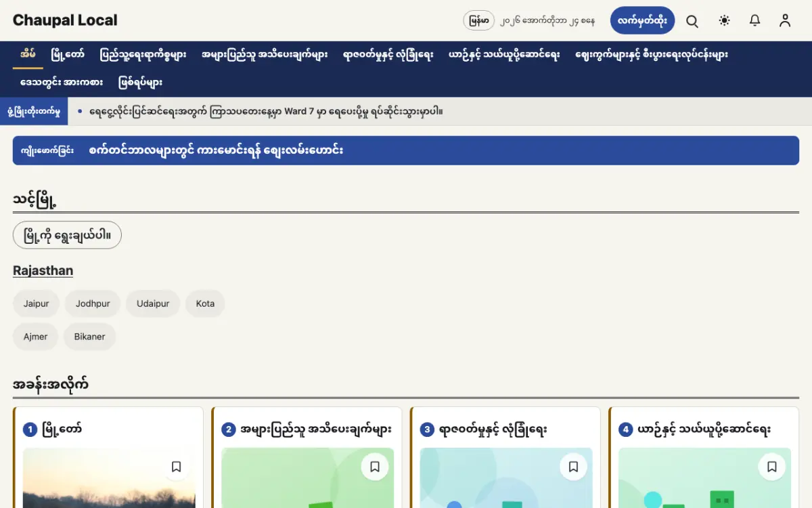
Task: Open ပြည်သူ့ရေးရာကိစ္စများ nav item
Action: [x=143, y=55]
